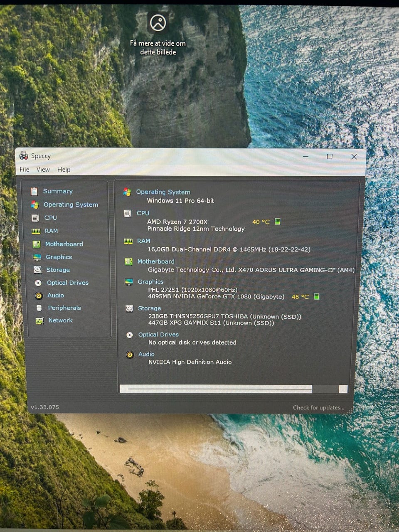Click the Graphics heading link in summary
Viewport: 399px width, 532px height.
coord(150,282)
